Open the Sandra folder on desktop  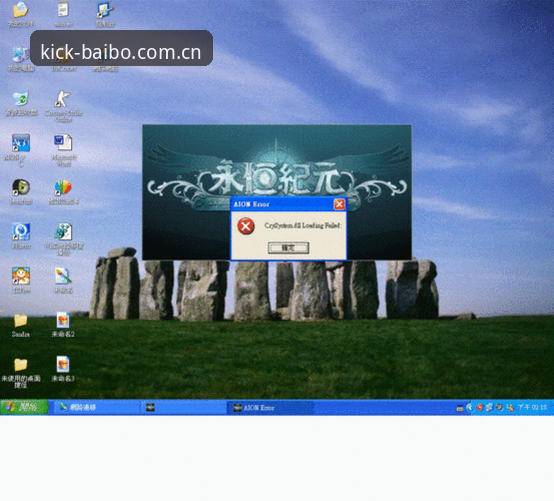click(x=21, y=325)
